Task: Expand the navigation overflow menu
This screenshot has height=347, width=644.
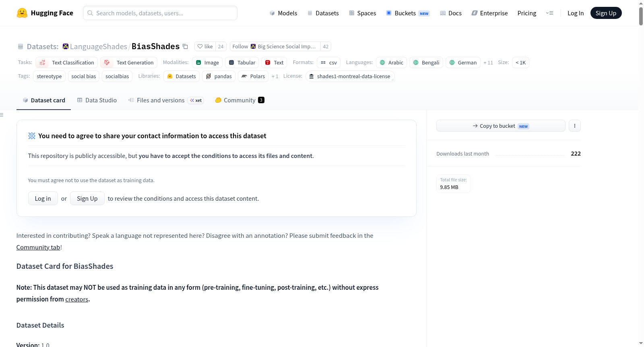Action: [549, 13]
